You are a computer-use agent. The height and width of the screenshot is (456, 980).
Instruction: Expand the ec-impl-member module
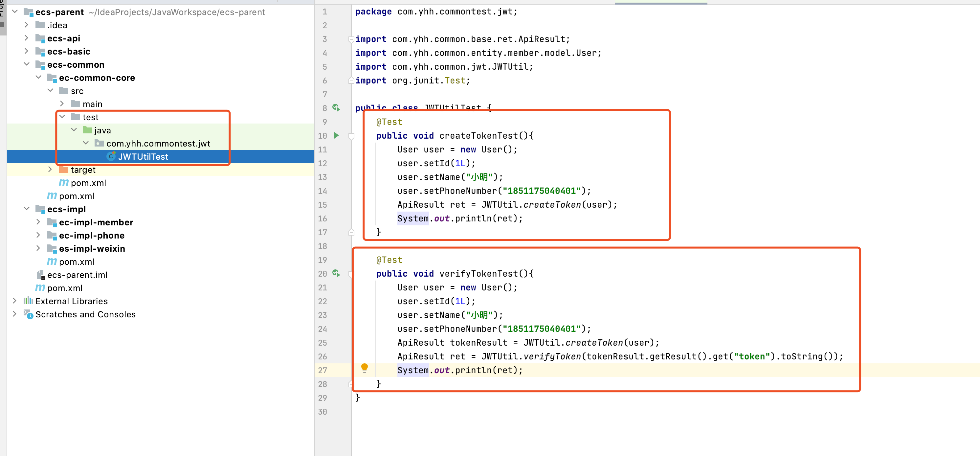[x=38, y=222]
